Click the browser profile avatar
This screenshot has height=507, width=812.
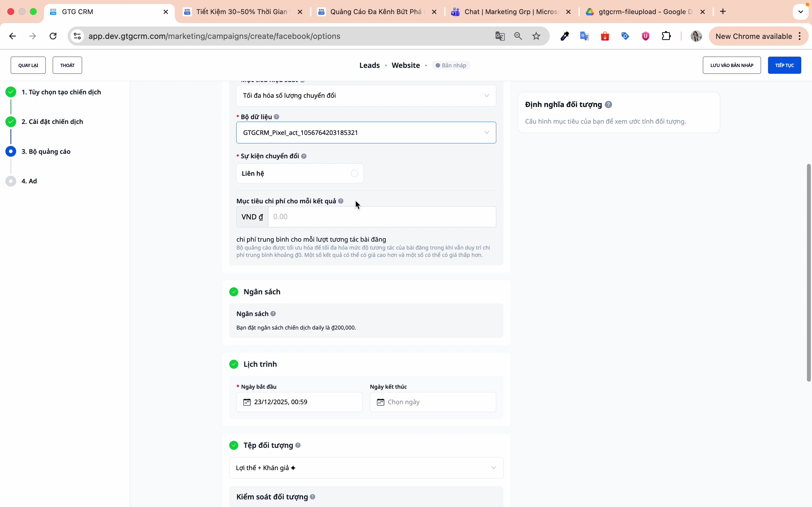(696, 36)
